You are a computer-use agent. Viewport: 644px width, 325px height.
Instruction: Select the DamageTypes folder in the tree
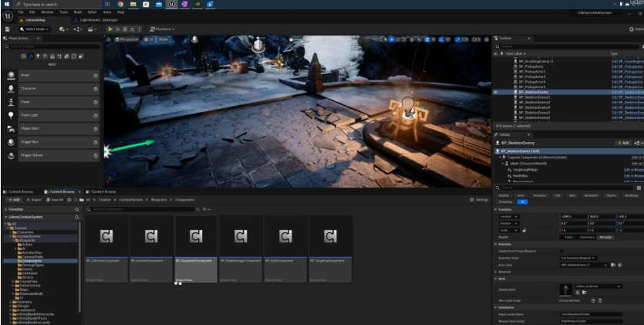coord(33,265)
